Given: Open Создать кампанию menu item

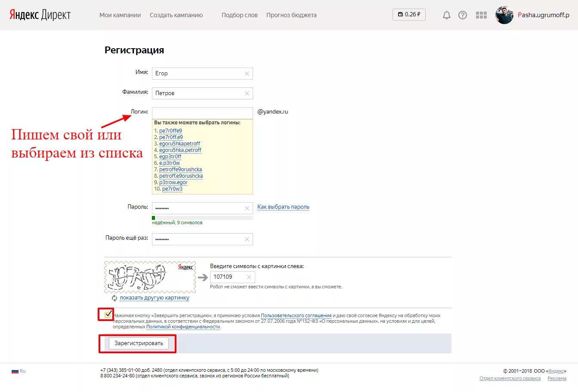Looking at the screenshot, I should tap(176, 15).
